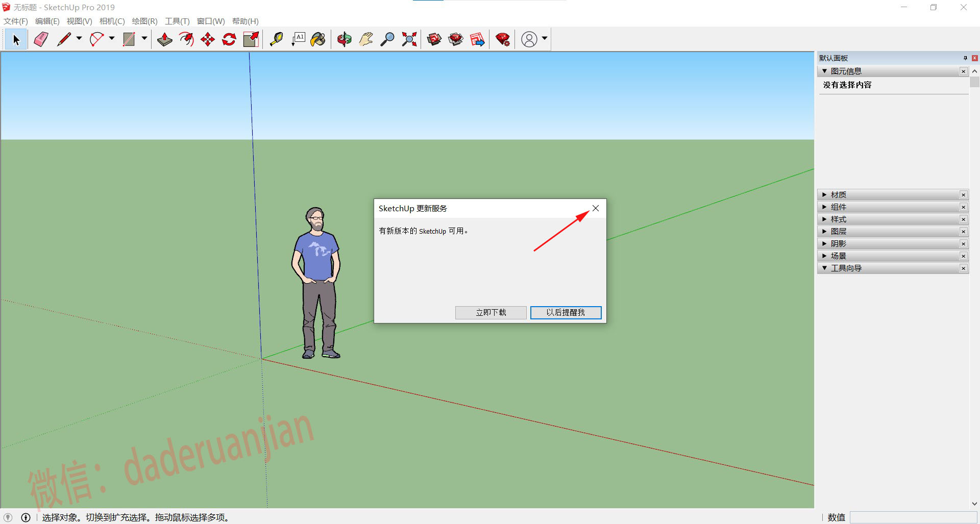Screen dimensions: 980x524
Task: Expand the 材质 panel
Action: pyautogui.click(x=824, y=194)
